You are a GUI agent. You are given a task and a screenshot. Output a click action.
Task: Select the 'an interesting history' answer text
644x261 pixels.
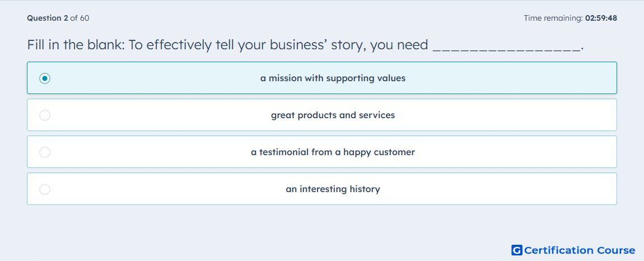coord(333,189)
